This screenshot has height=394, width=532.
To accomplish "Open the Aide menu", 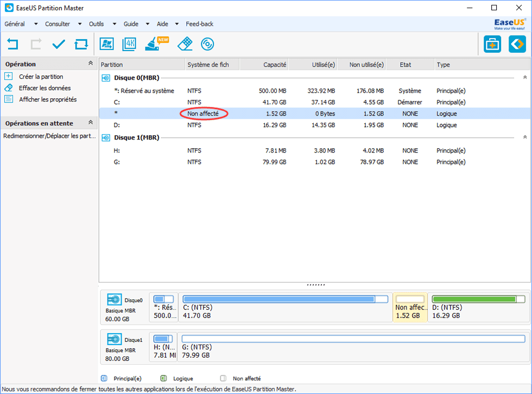I will pos(162,24).
